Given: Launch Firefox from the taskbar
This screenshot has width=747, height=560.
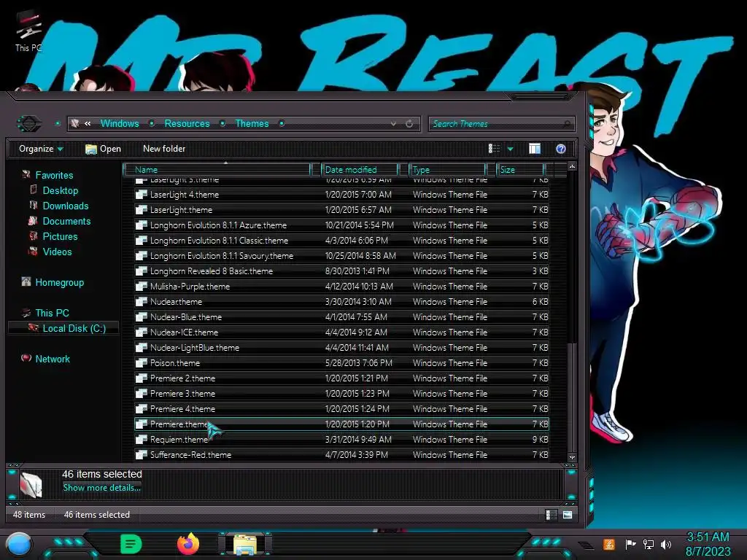Looking at the screenshot, I should (188, 544).
